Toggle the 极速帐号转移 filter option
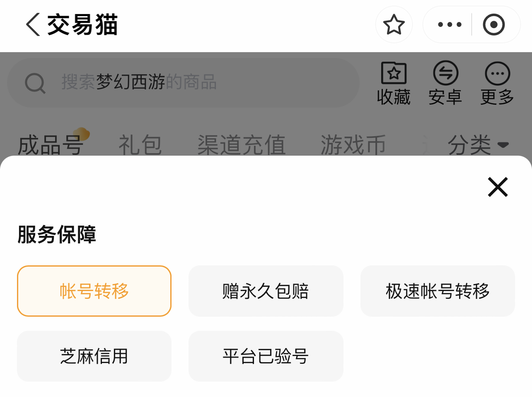The image size is (532, 397). click(438, 291)
